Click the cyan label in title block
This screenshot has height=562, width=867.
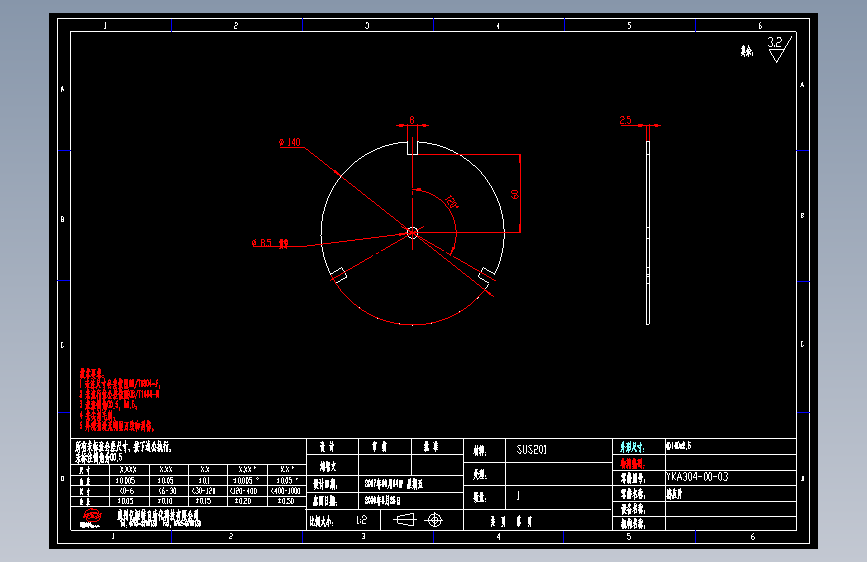click(x=633, y=447)
